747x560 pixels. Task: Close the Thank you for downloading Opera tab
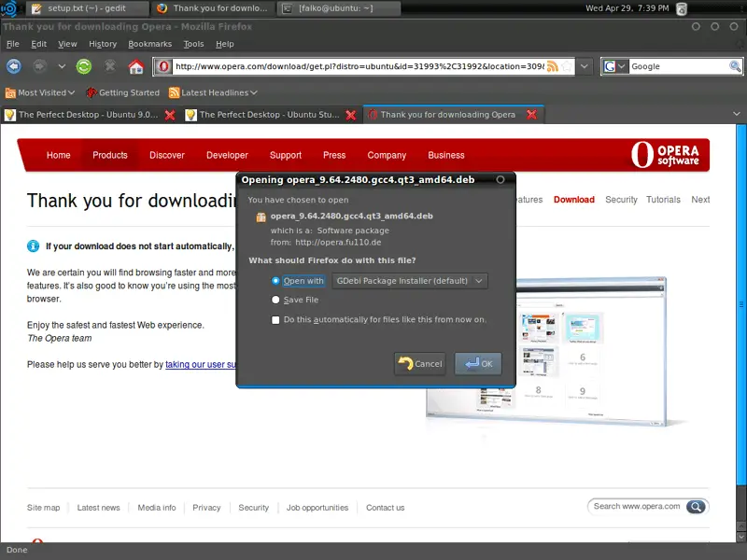click(531, 115)
